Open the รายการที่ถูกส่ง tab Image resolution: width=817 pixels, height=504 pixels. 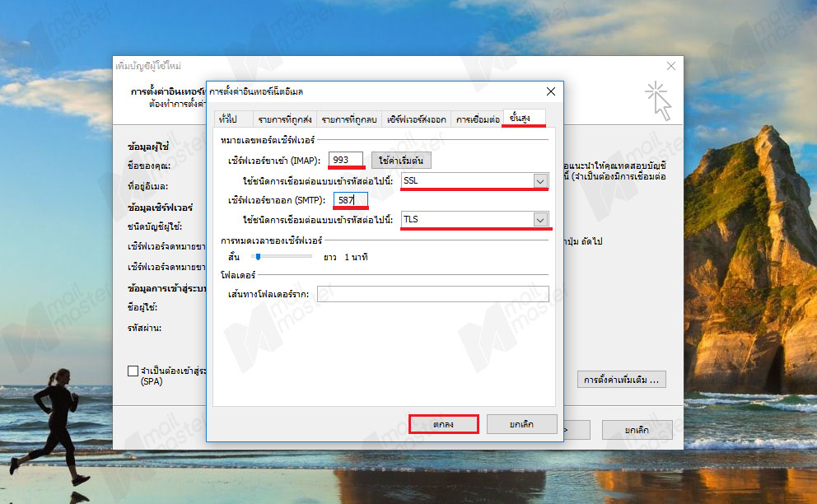(283, 119)
